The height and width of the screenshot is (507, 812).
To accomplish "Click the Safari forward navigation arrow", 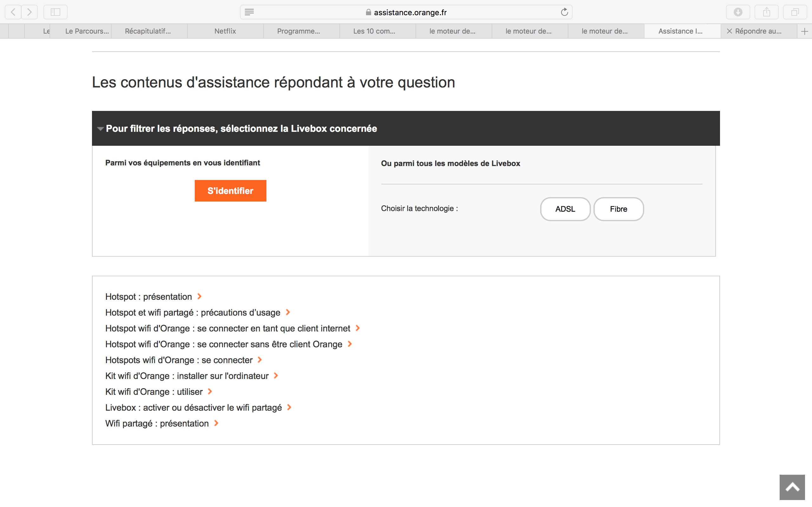I will [29, 12].
